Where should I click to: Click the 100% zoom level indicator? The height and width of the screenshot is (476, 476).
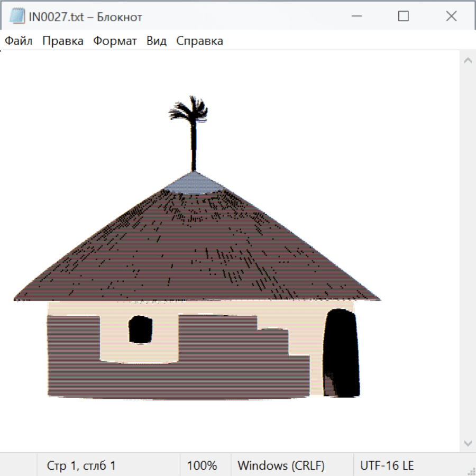pos(202,465)
